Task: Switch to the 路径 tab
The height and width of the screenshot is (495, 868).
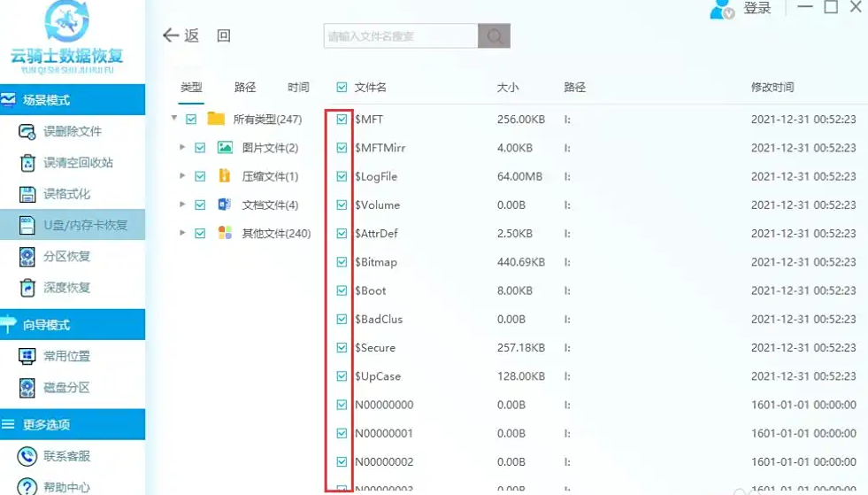Action: pyautogui.click(x=245, y=88)
